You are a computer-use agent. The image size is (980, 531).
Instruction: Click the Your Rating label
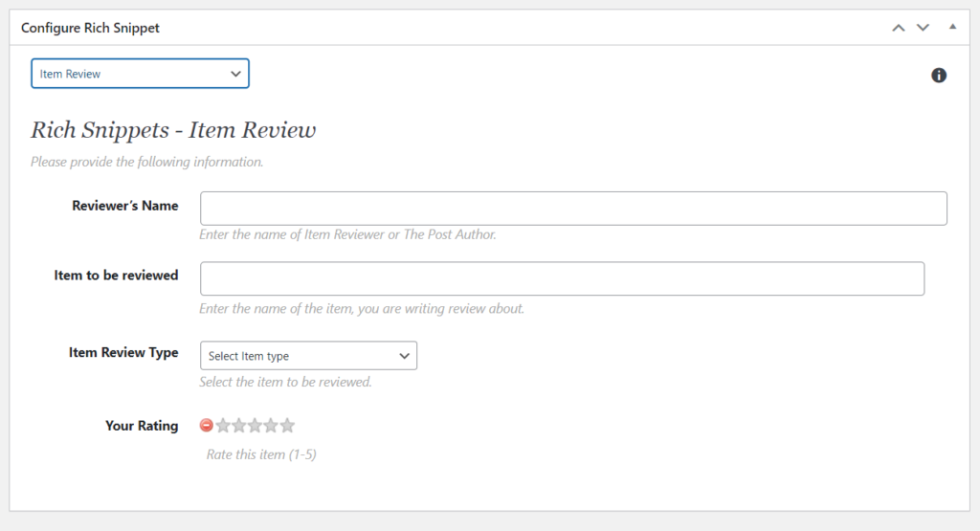click(x=142, y=426)
